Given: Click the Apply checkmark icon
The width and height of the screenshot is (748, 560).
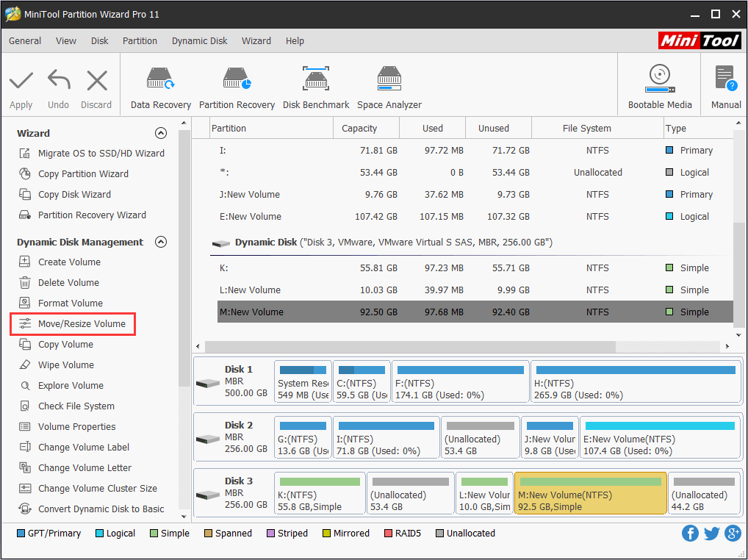Looking at the screenshot, I should [21, 81].
